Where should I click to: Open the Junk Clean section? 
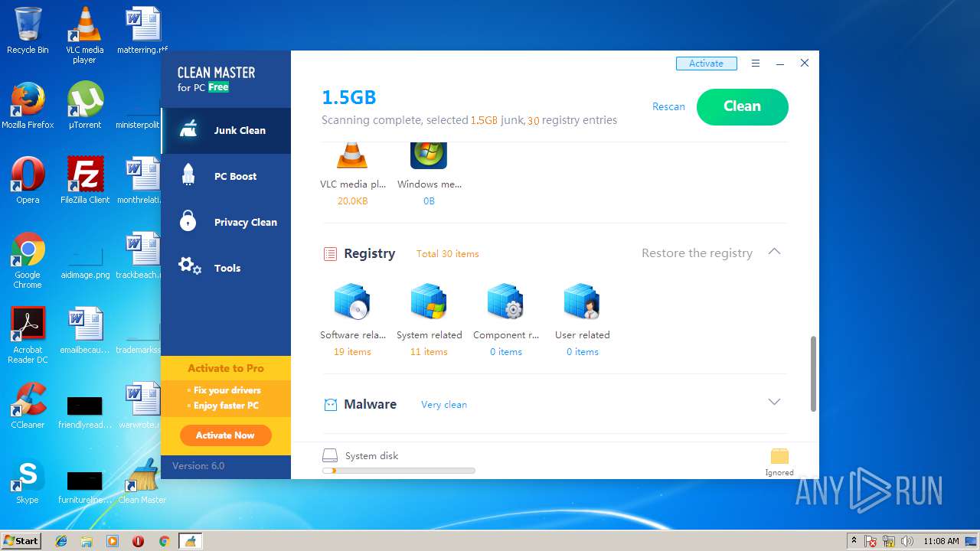pos(226,131)
